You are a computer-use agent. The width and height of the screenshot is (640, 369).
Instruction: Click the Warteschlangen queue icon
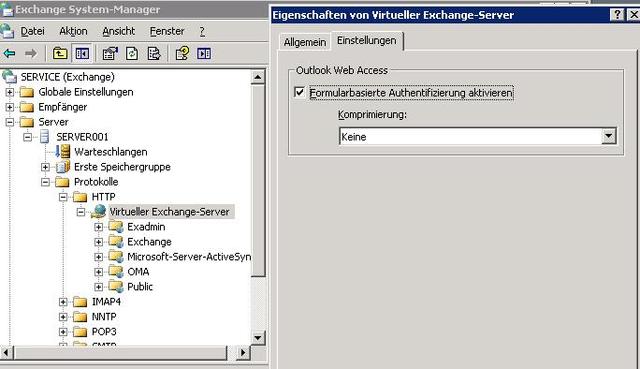[x=63, y=151]
